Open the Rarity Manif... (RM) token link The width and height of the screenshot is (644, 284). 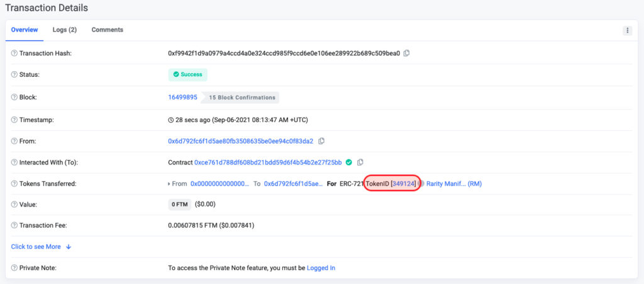click(x=454, y=184)
